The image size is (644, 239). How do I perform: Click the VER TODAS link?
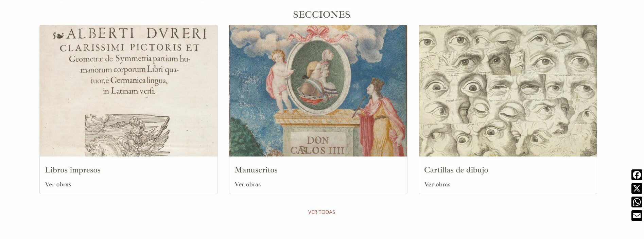[321, 212]
